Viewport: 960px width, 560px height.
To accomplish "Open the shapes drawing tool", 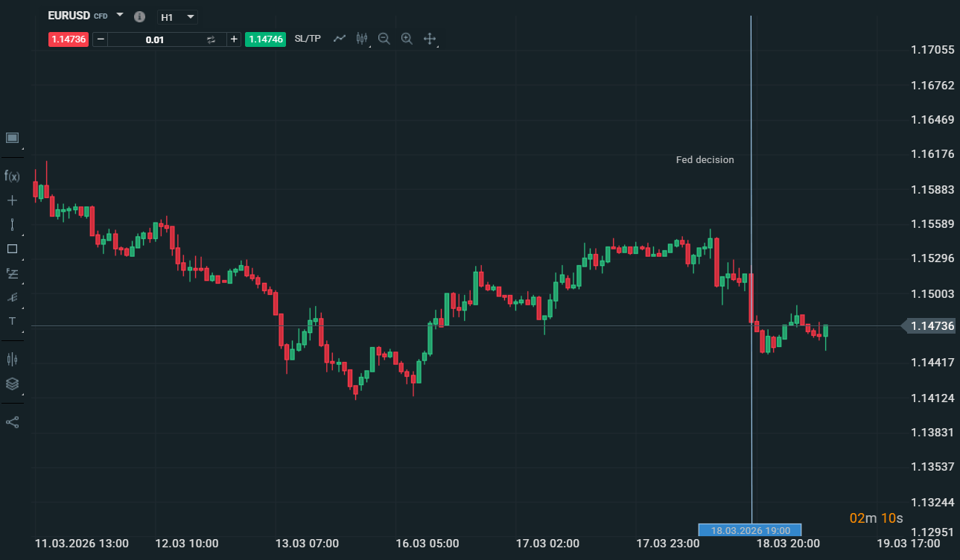I will tap(12, 249).
